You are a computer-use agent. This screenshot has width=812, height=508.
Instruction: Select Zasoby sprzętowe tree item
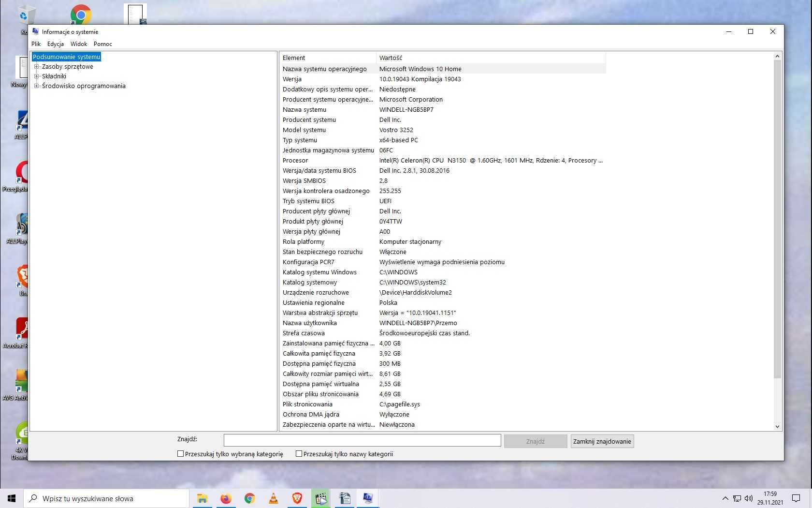[68, 67]
